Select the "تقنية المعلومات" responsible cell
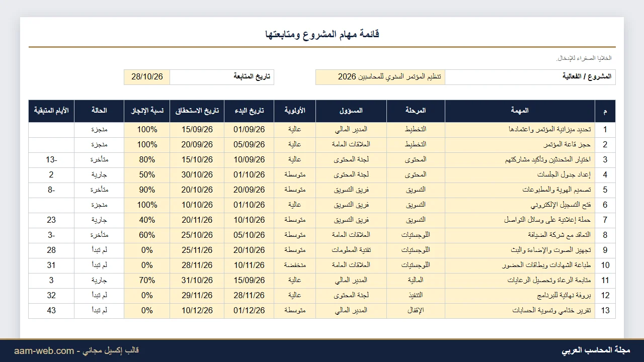The image size is (644, 362). pos(351,250)
